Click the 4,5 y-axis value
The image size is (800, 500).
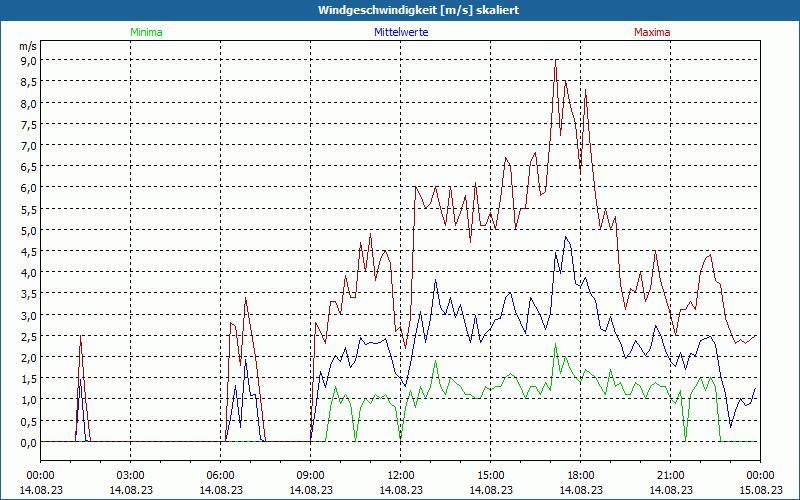tap(29, 252)
